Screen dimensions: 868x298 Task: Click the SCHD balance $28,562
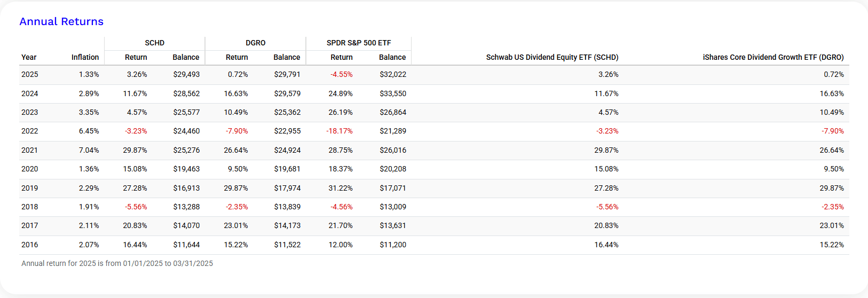tap(186, 93)
